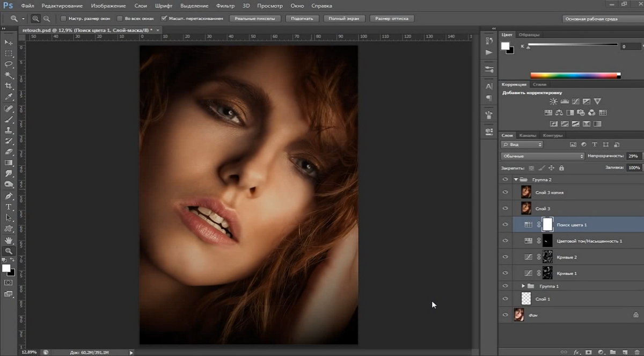Image resolution: width=644 pixels, height=356 pixels.
Task: Pick the Horizontal Type tool
Action: pyautogui.click(x=9, y=207)
